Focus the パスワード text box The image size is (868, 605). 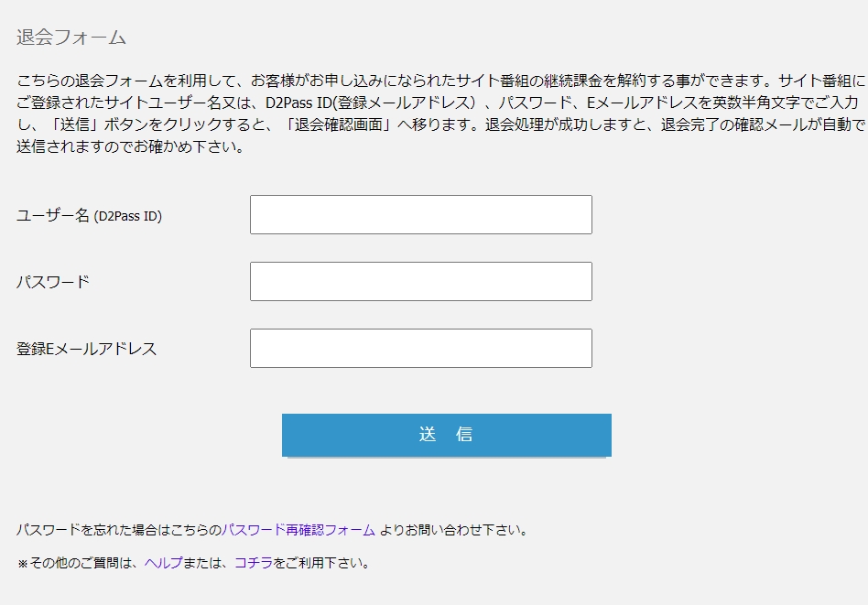click(x=420, y=282)
